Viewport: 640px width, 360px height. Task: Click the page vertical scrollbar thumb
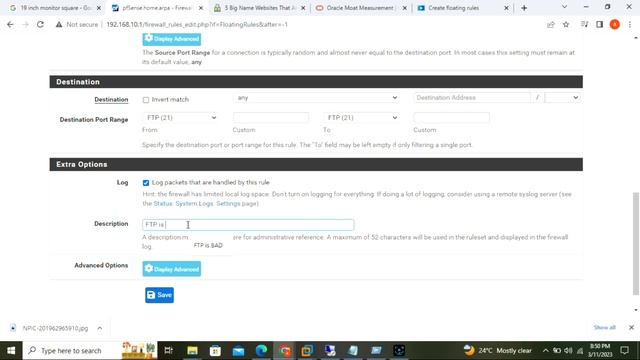click(636, 244)
